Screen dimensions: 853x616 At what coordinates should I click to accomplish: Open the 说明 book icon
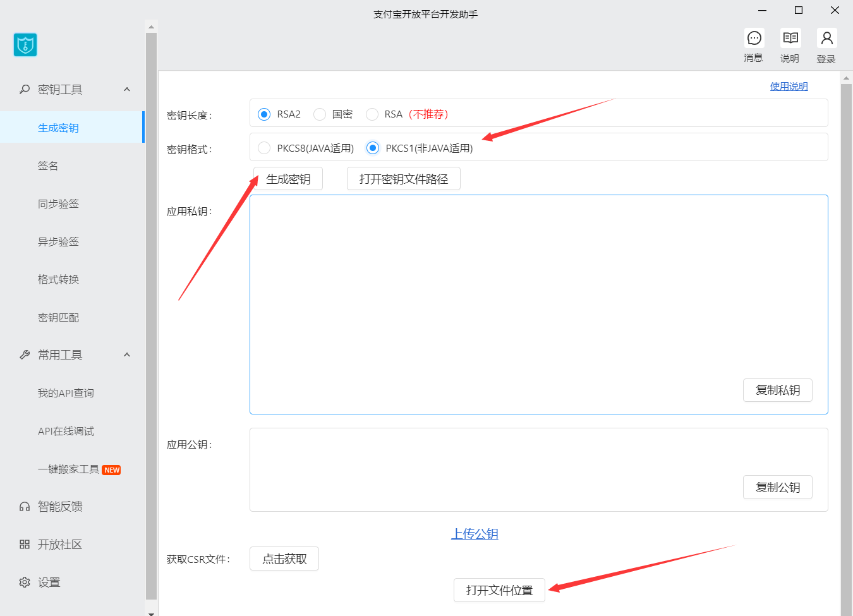pos(790,38)
